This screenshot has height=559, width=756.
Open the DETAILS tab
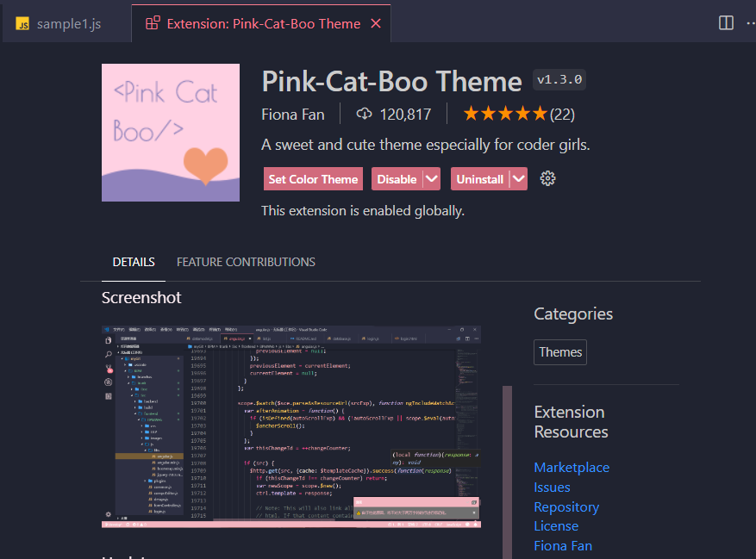coord(133,262)
